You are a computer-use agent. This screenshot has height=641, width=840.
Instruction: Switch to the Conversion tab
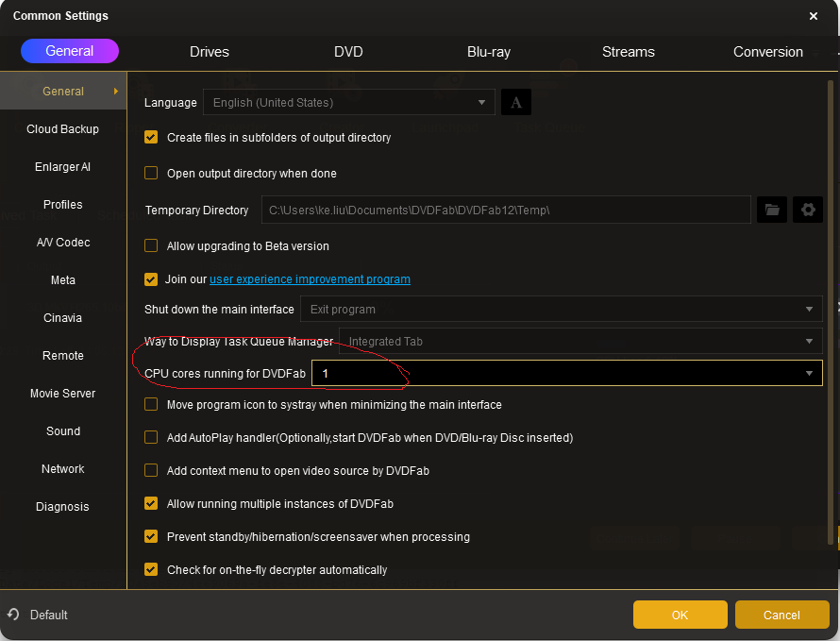tap(767, 52)
